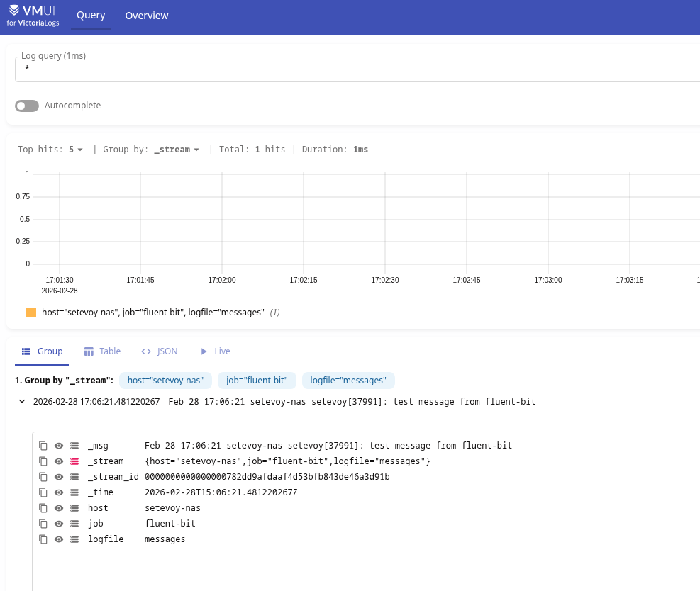The height and width of the screenshot is (591, 700).
Task: Open the Group by _stream dropdown
Action: click(177, 150)
